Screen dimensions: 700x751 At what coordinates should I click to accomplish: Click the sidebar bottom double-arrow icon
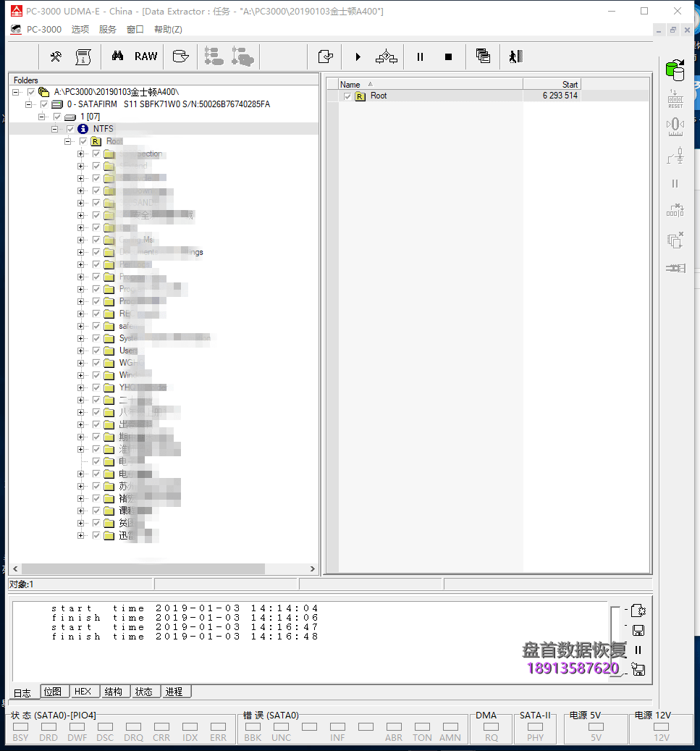tap(675, 268)
